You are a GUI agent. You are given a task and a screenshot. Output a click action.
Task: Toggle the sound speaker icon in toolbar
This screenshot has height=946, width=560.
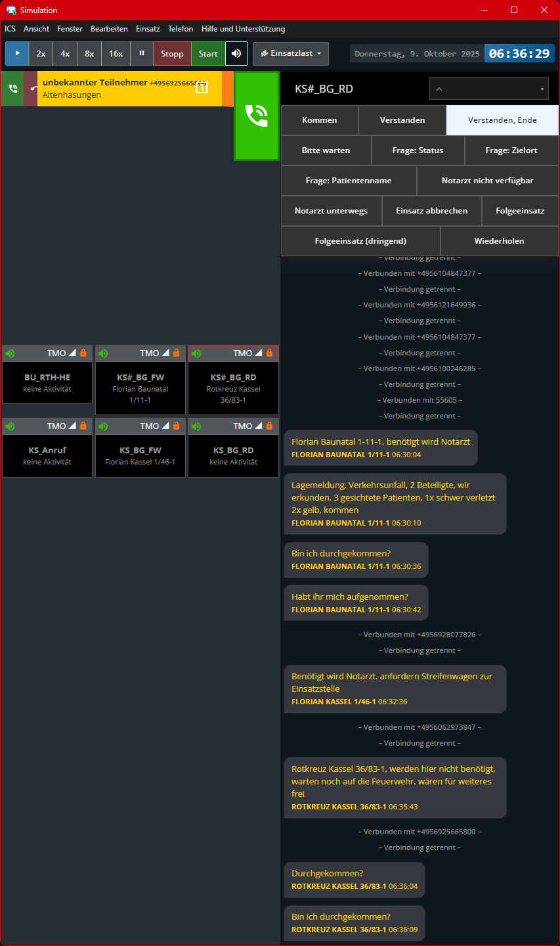coord(236,53)
